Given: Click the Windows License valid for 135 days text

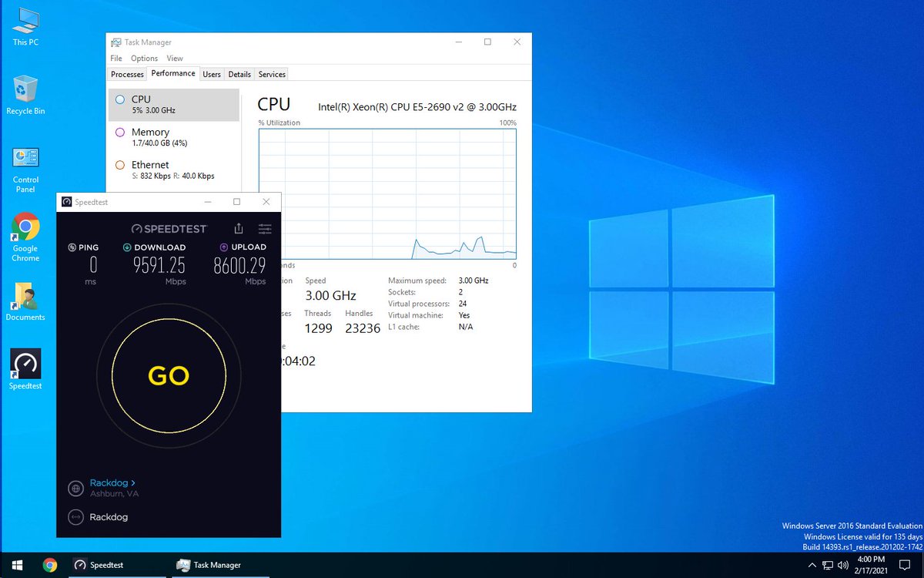Looking at the screenshot, I should pyautogui.click(x=863, y=536).
